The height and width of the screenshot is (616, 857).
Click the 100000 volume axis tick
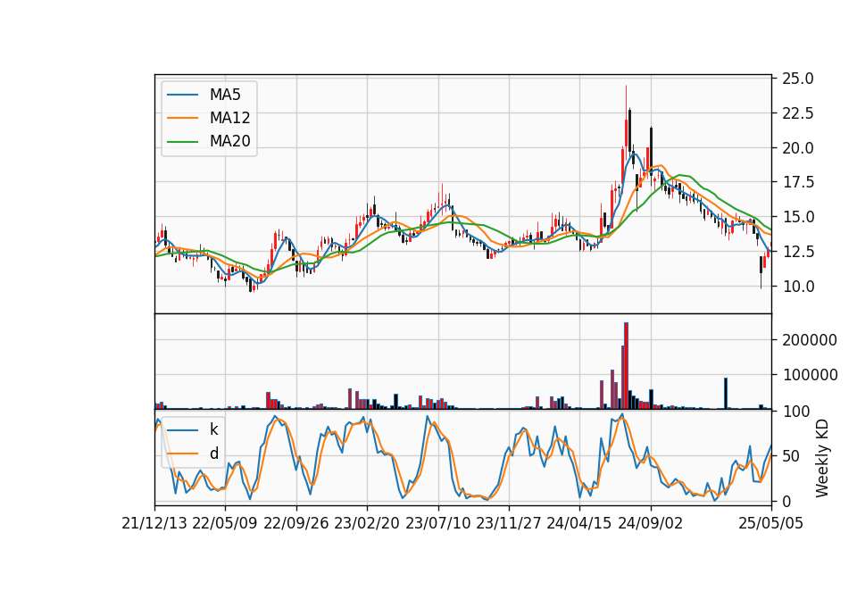[x=810, y=375]
